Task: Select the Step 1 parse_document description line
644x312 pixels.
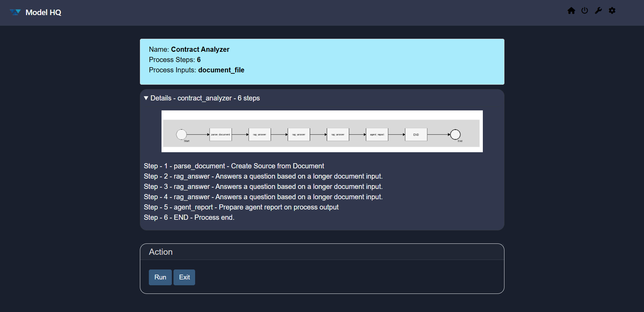Action: point(234,166)
